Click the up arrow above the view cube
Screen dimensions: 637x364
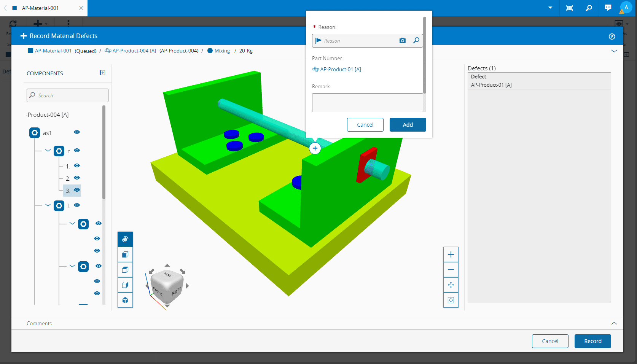167,265
